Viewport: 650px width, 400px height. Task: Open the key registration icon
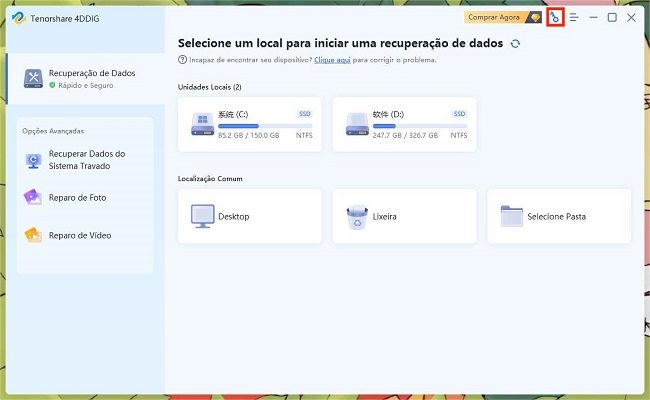[555, 17]
